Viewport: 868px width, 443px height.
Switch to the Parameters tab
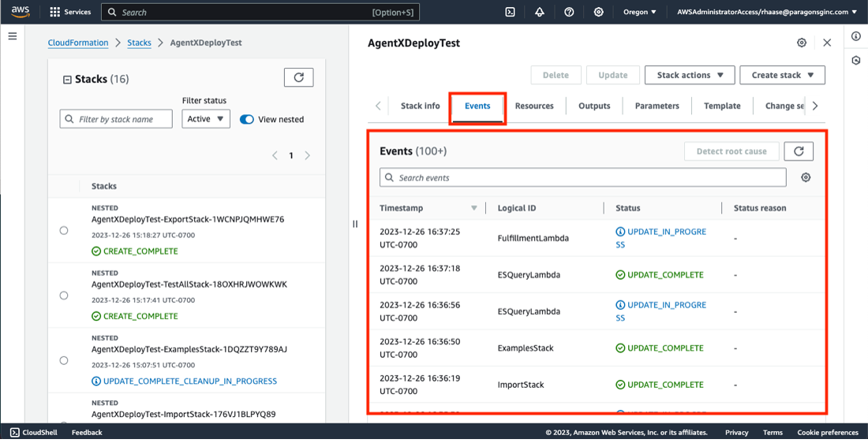point(657,106)
